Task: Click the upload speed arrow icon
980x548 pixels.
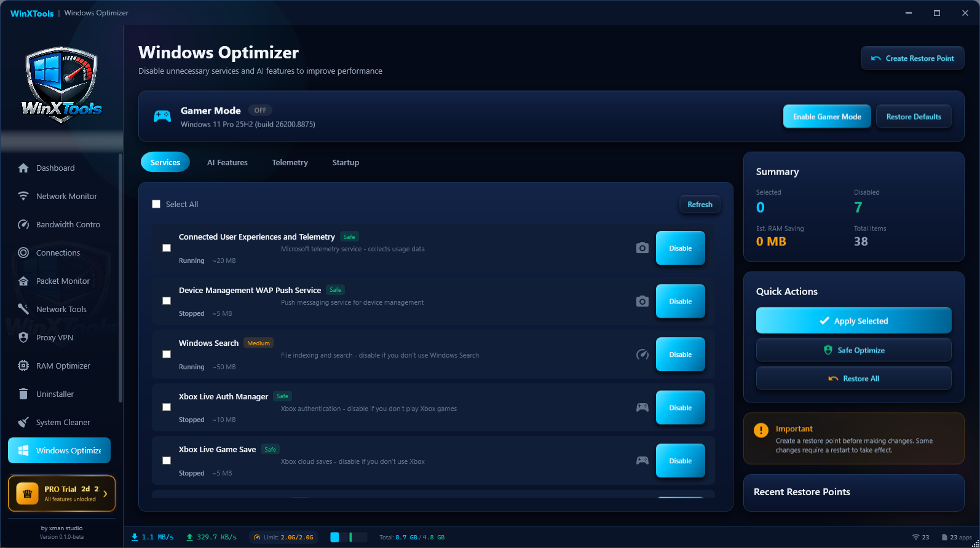Action: tap(189, 537)
